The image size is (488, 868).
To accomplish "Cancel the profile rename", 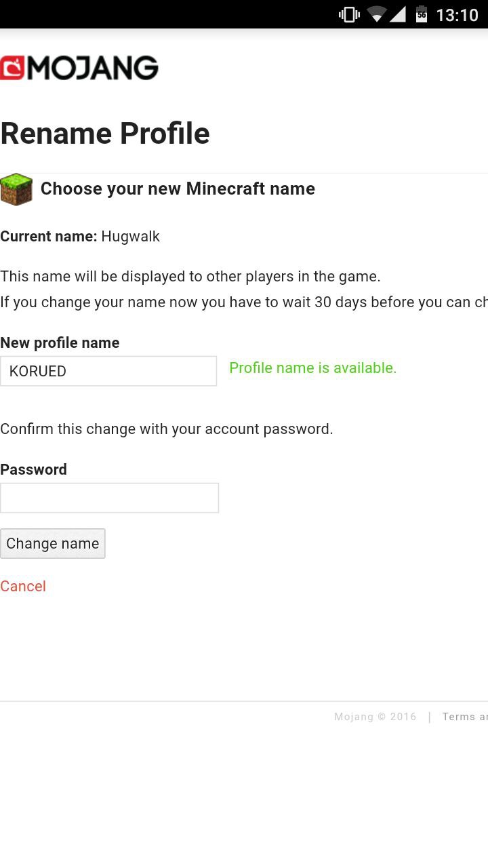I will [23, 586].
